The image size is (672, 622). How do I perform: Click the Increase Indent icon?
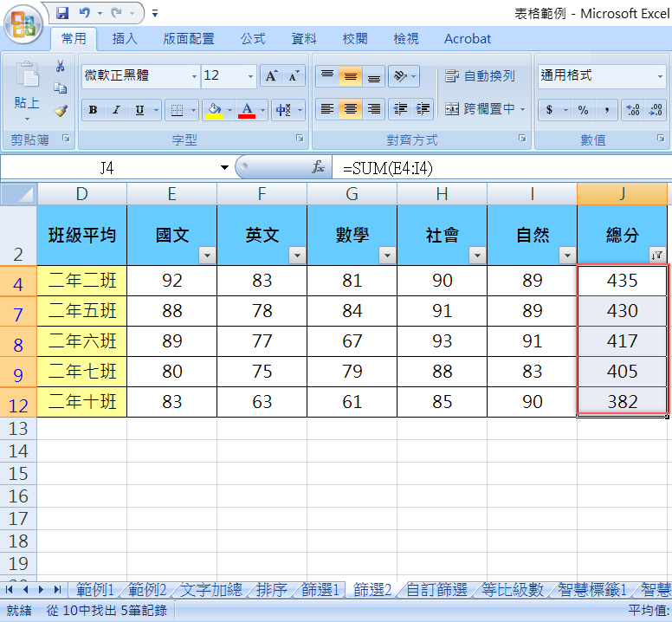tap(423, 109)
